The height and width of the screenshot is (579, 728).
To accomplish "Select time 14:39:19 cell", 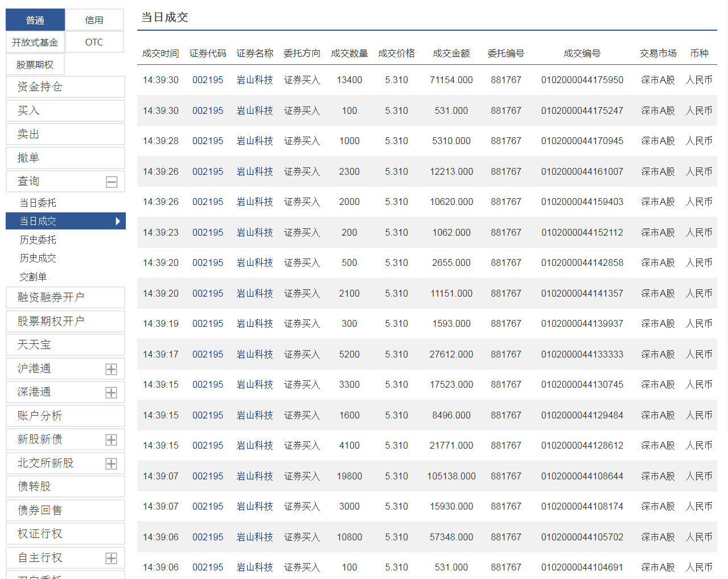I will 161,323.
